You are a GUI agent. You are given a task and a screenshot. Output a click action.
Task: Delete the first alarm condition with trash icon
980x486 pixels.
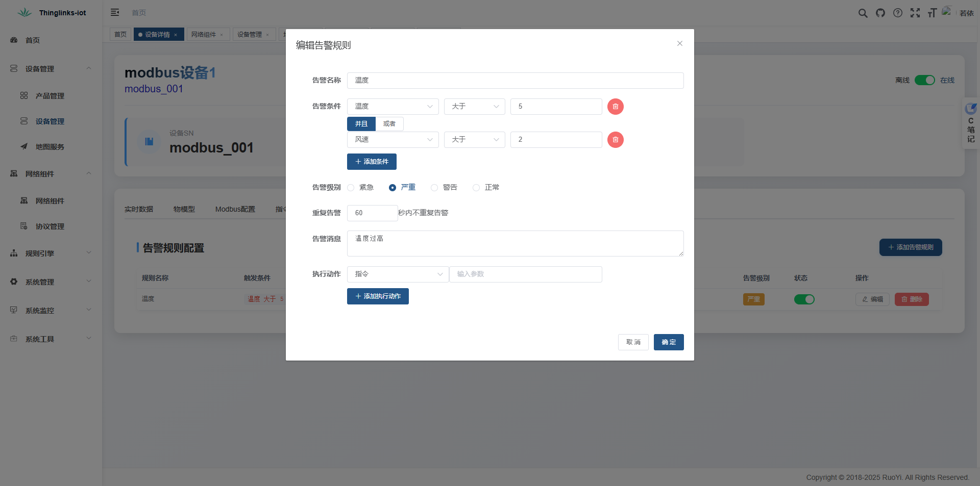click(615, 107)
